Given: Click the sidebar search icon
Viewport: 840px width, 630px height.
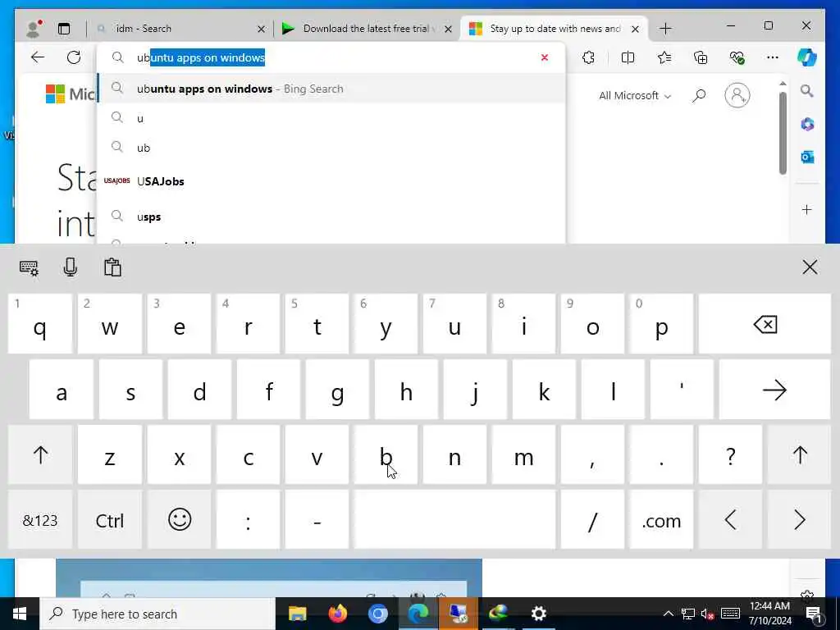Looking at the screenshot, I should [x=807, y=91].
